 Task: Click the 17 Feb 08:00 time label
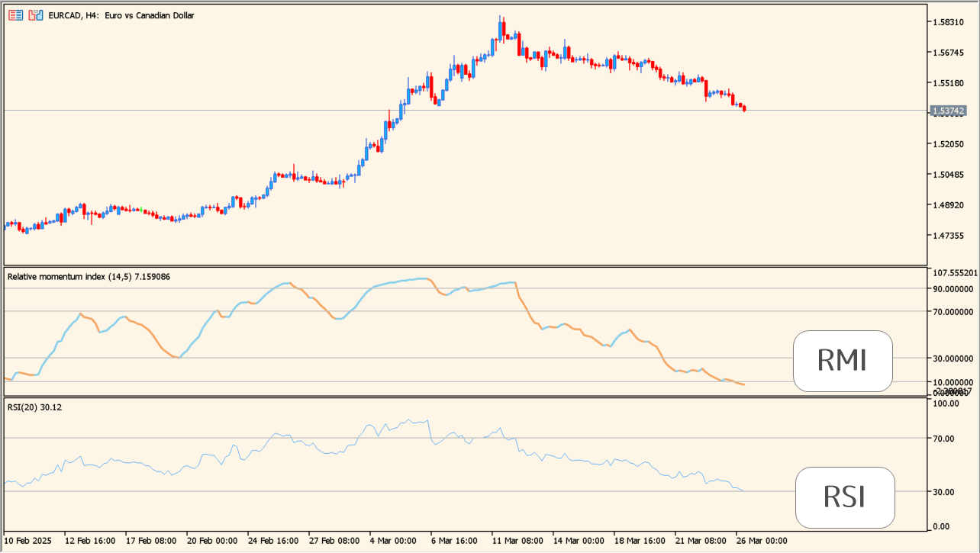(151, 540)
